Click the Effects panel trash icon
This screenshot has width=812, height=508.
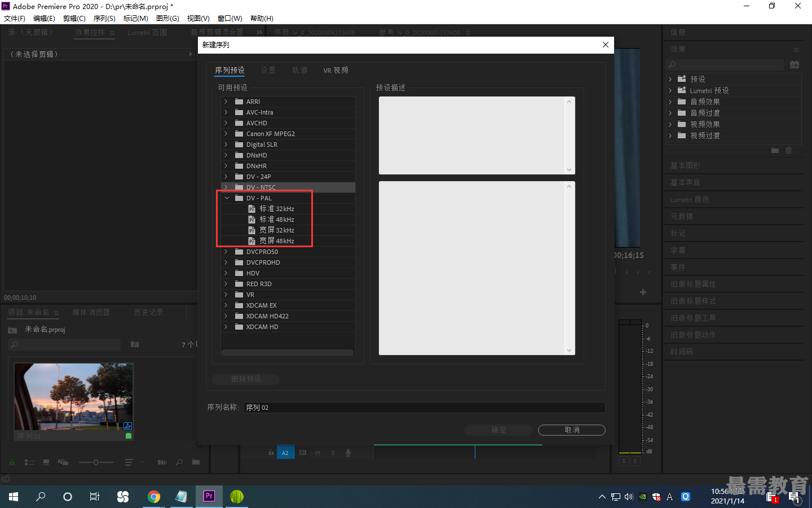point(789,150)
